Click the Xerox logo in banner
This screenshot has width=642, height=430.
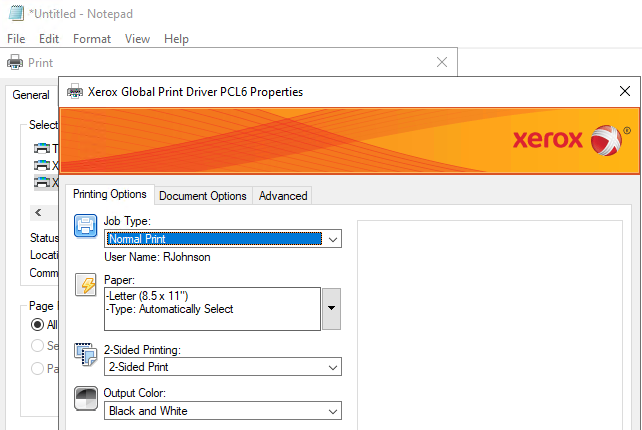(571, 140)
